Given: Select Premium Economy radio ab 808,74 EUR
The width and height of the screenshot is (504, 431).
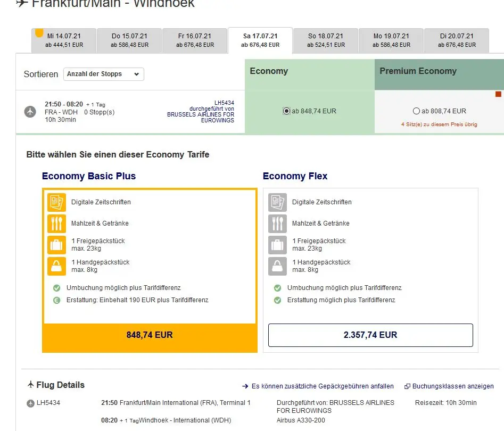Looking at the screenshot, I should pyautogui.click(x=416, y=111).
